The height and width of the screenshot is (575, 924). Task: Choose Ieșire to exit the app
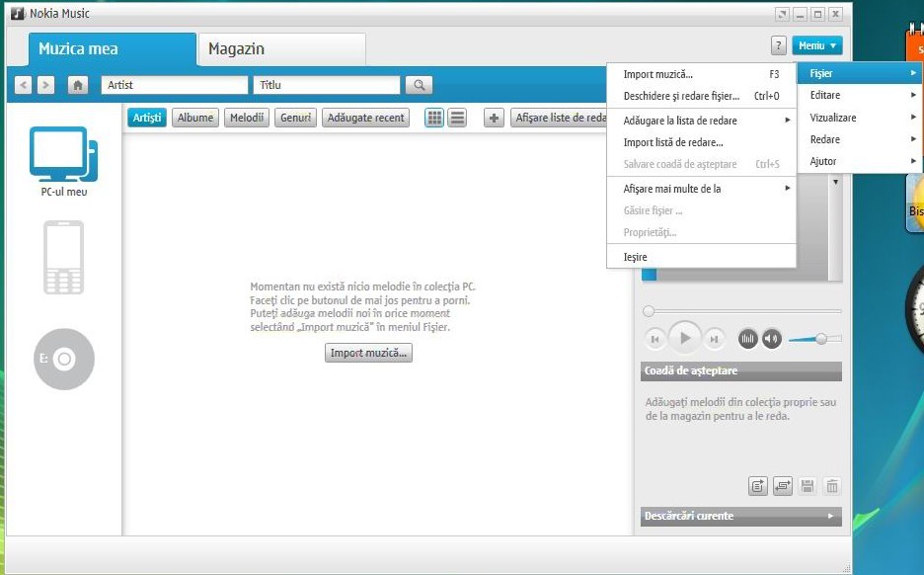701,257
